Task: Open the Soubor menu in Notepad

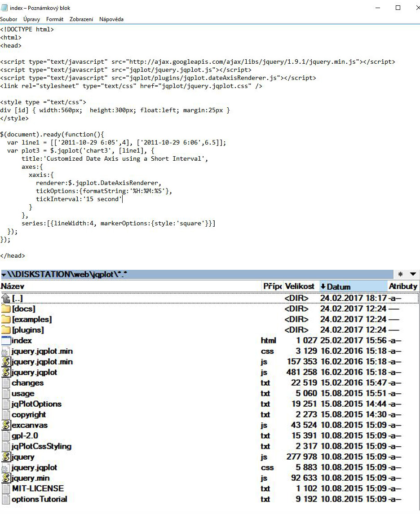Action: pos(9,19)
